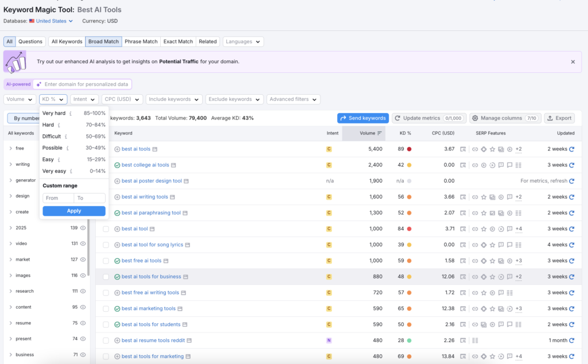This screenshot has width=588, height=364.
Task: Tick checkbox for best ai marketing tools
Action: (106, 309)
